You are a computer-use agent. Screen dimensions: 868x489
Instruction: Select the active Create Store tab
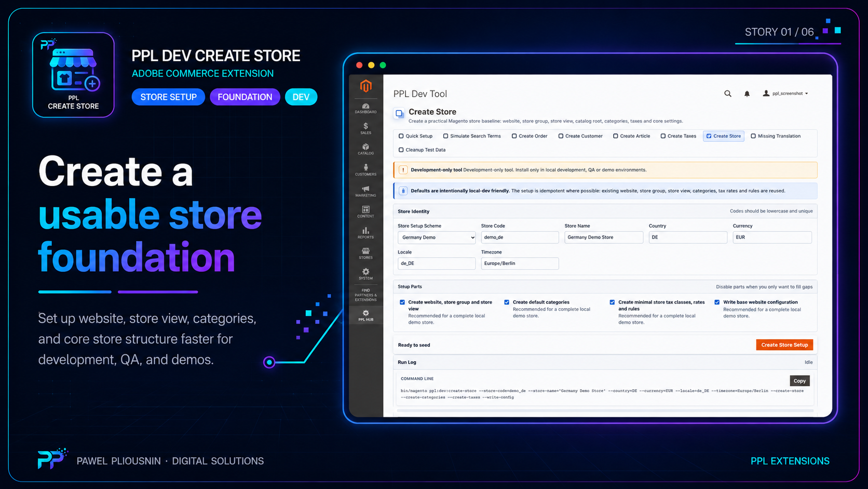(724, 136)
